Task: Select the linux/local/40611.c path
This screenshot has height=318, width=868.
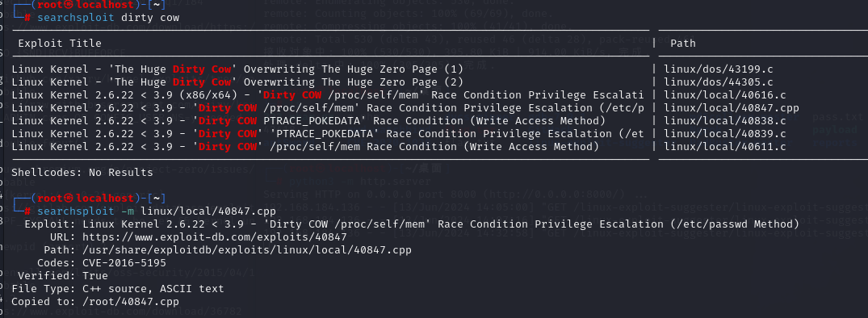Action: pos(724,147)
